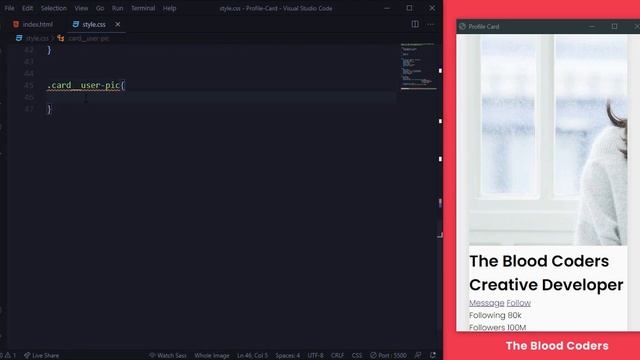Click Following 80k text in card
Viewport: 640px width, 360px height.
(x=495, y=316)
